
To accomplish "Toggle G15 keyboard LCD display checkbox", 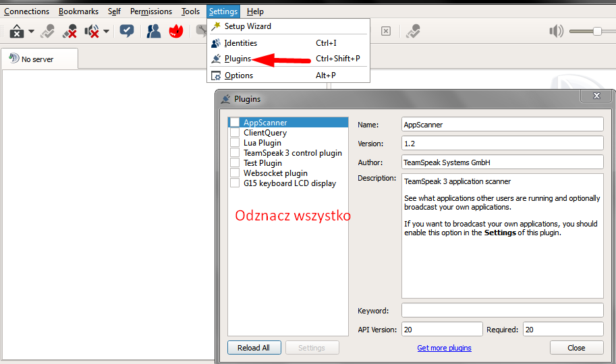I will [235, 183].
